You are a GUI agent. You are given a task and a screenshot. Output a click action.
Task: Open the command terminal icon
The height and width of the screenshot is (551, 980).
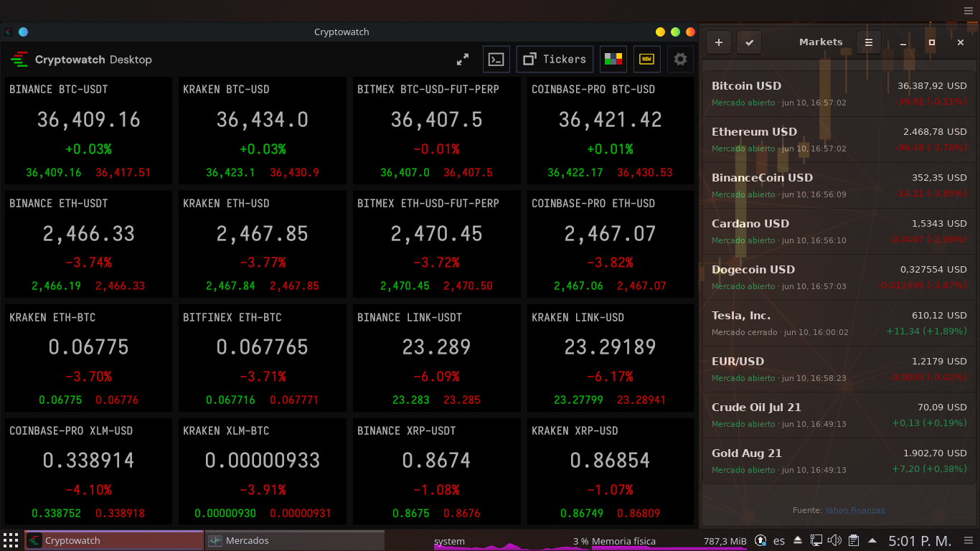pyautogui.click(x=496, y=60)
